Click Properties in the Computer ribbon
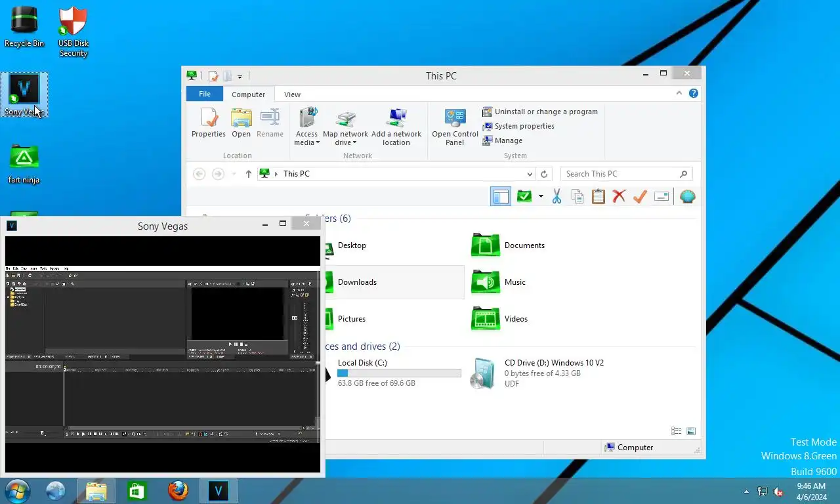The height and width of the screenshot is (504, 840). pos(209,123)
